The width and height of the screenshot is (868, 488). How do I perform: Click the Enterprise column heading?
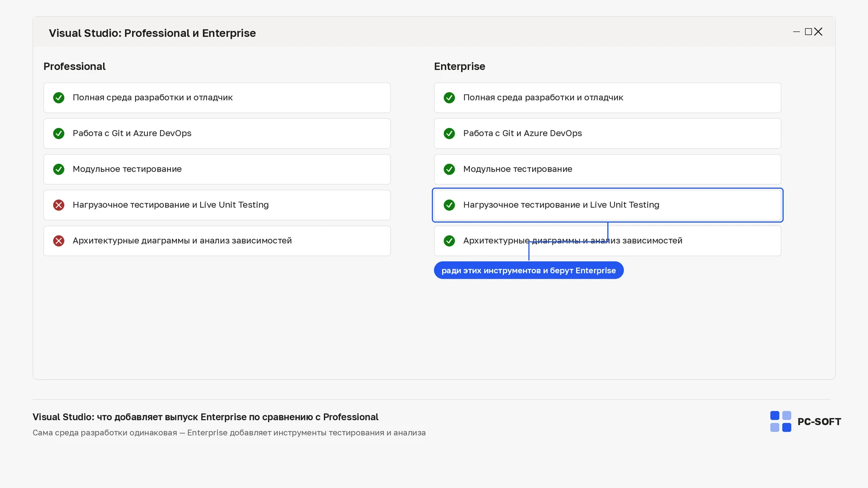click(x=459, y=67)
